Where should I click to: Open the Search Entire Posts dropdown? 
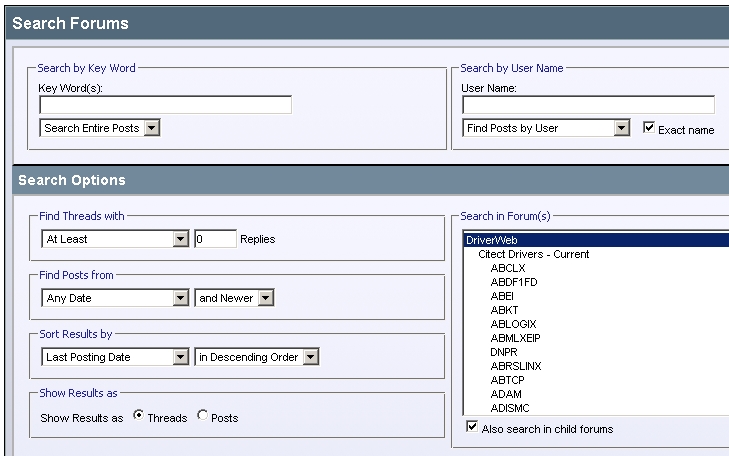100,128
